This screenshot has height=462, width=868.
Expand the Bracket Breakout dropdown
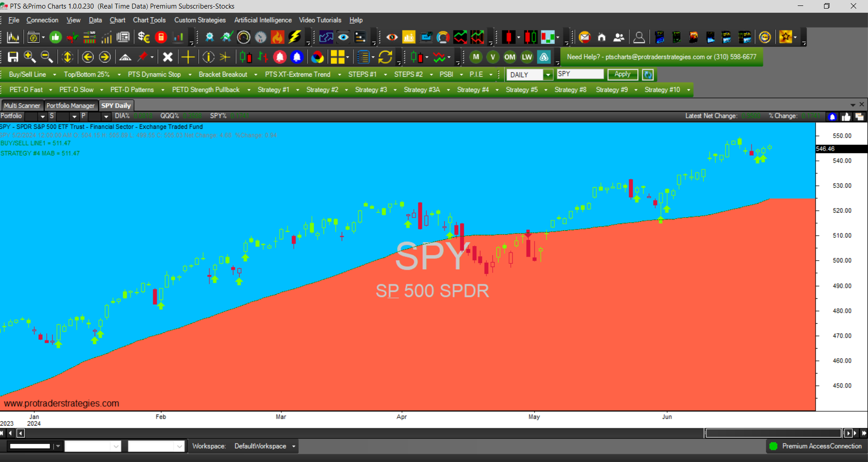[x=256, y=75]
